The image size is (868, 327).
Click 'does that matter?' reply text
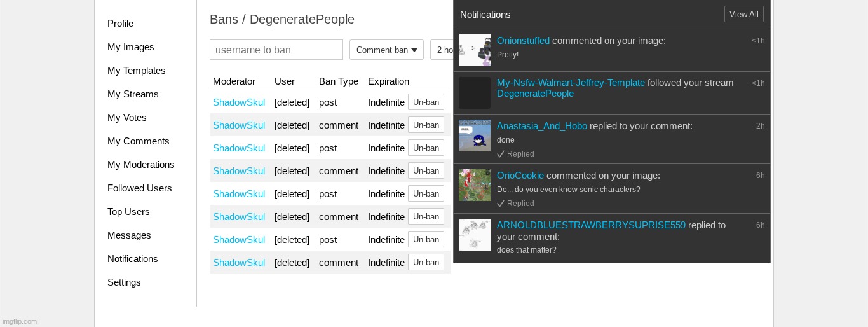tap(527, 250)
